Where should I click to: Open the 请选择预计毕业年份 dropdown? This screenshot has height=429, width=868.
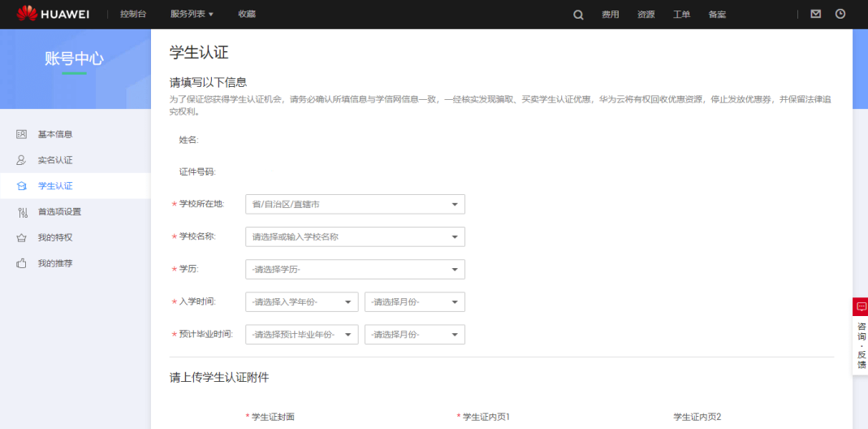[302, 334]
